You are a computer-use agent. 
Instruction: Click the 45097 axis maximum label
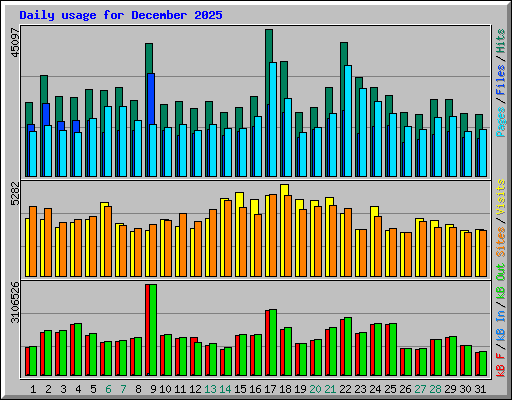coord(16,43)
